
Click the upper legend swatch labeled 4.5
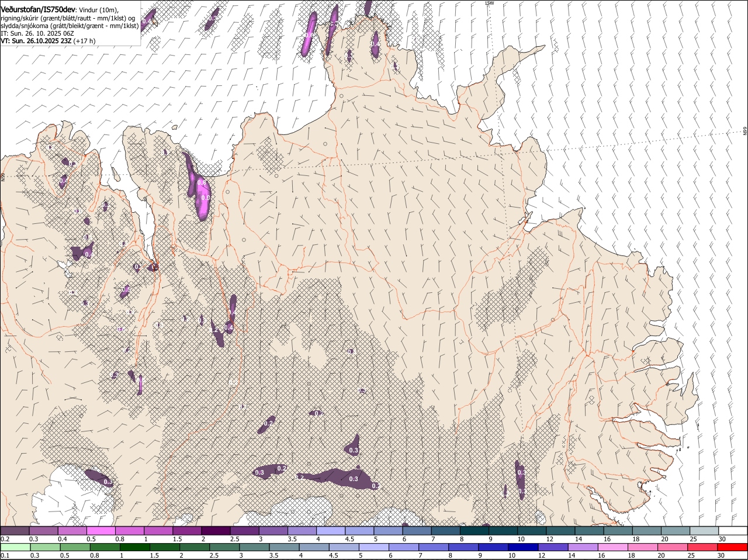(359, 531)
